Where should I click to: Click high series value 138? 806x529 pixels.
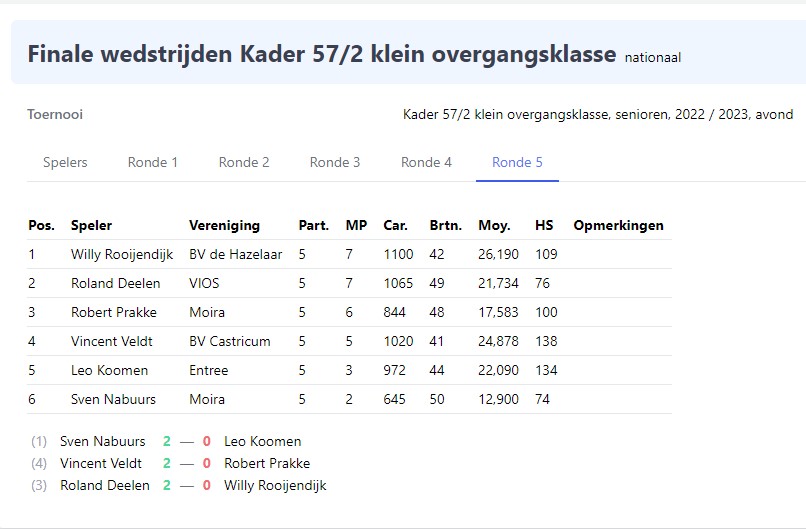[546, 341]
